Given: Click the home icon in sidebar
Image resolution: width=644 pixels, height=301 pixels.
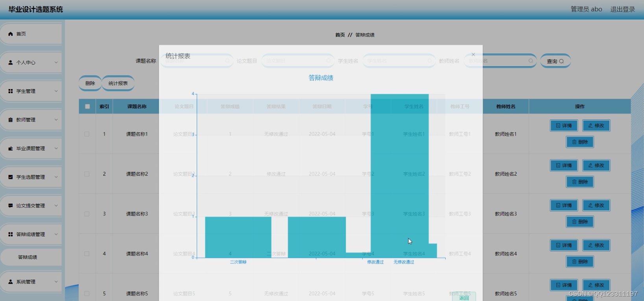Looking at the screenshot, I should [x=11, y=34].
